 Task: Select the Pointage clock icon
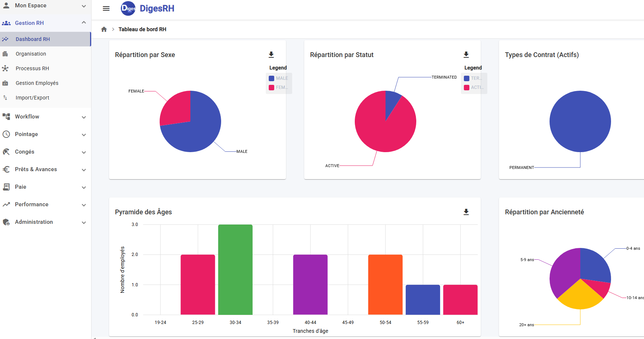point(6,134)
